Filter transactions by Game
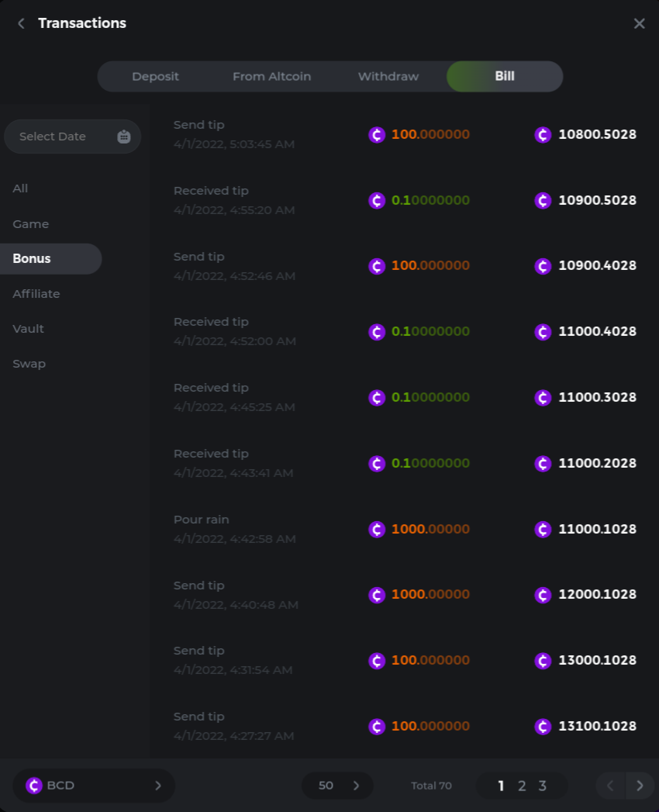659x812 pixels. point(31,224)
